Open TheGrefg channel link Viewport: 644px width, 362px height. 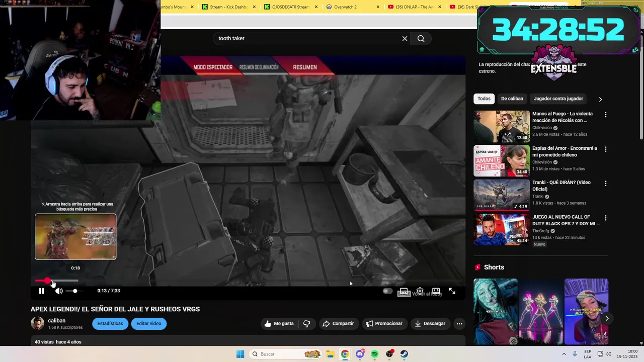click(x=541, y=231)
